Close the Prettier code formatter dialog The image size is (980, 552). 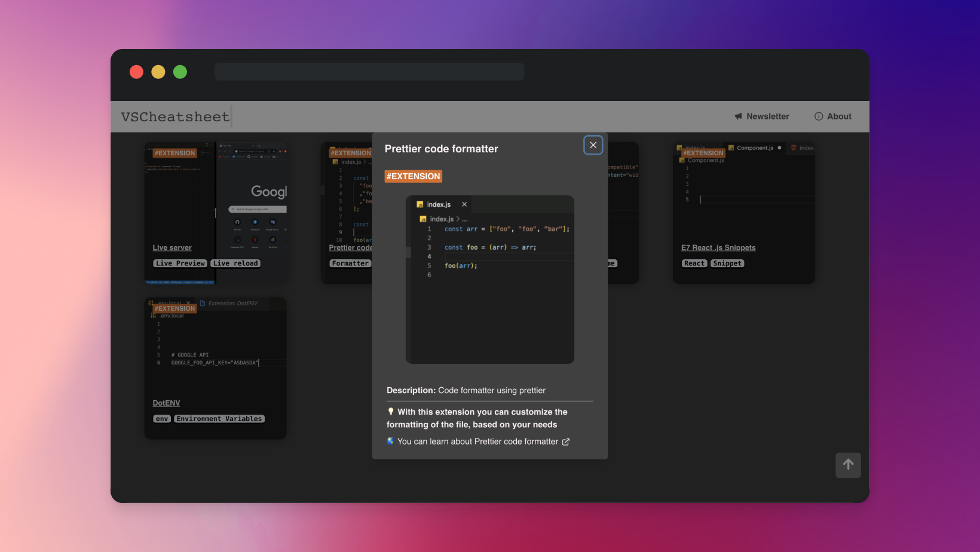[x=593, y=145]
